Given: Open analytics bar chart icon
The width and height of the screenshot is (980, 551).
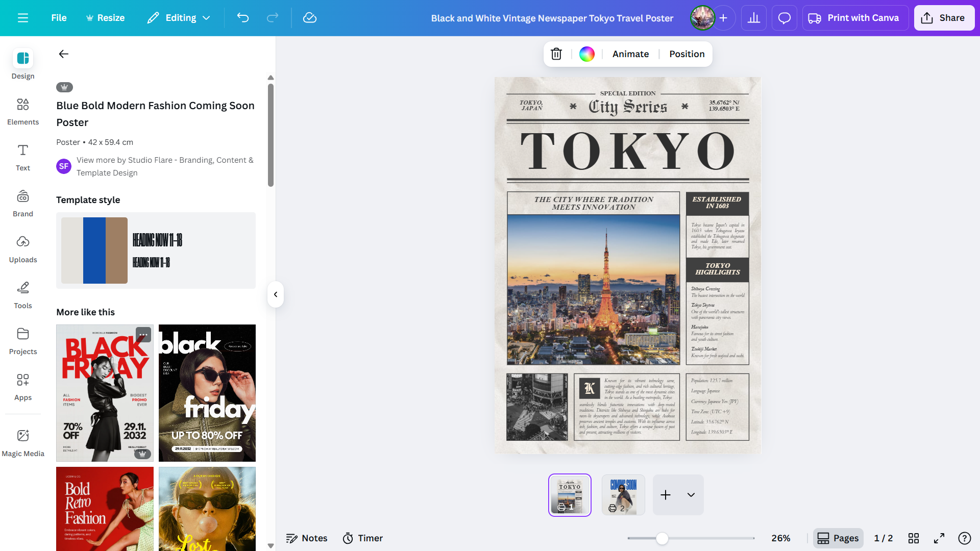Looking at the screenshot, I should click(754, 18).
